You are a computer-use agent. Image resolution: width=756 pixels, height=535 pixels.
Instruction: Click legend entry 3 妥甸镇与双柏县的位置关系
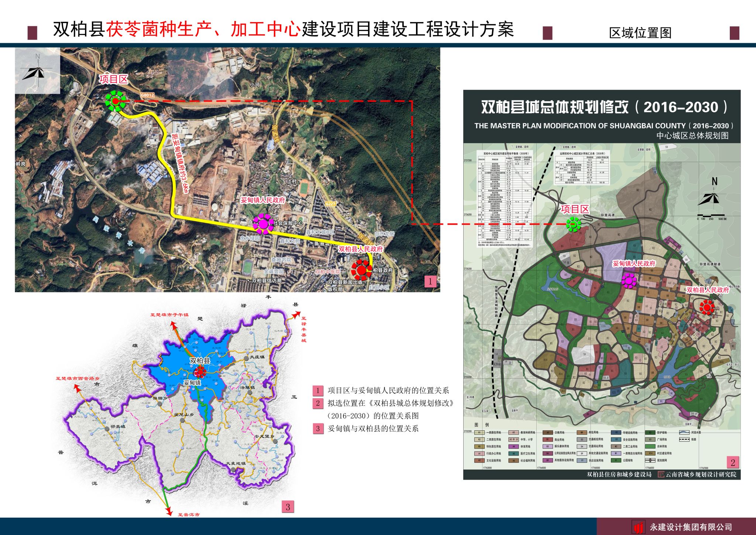(373, 429)
